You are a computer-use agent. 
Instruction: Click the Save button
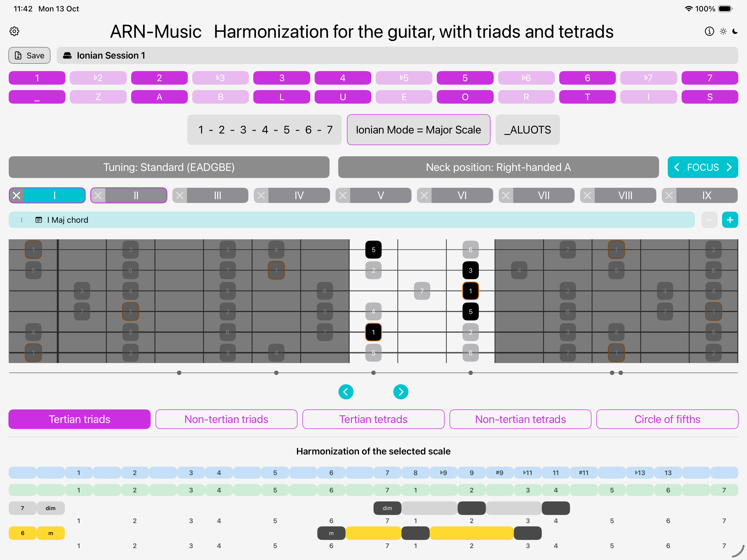pyautogui.click(x=29, y=55)
